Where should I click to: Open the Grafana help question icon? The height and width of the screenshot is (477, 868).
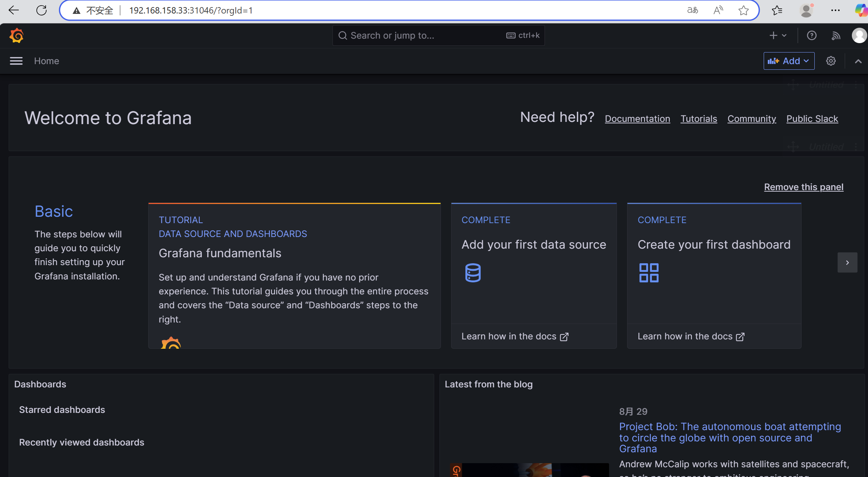[x=812, y=36]
